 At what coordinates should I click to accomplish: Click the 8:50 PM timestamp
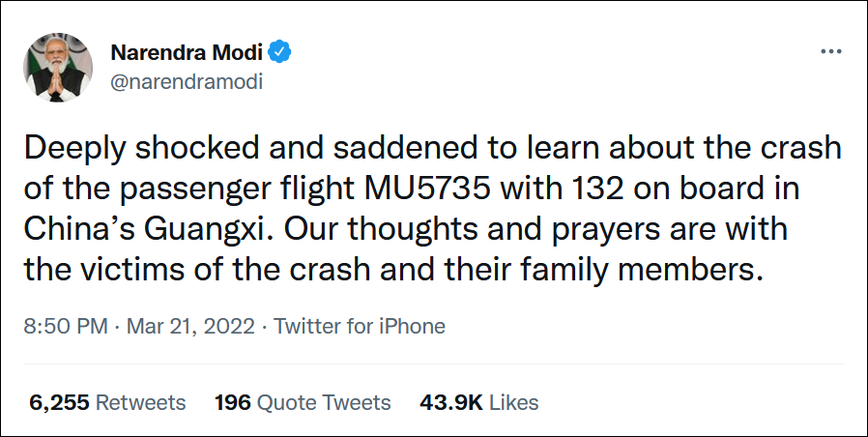click(66, 326)
